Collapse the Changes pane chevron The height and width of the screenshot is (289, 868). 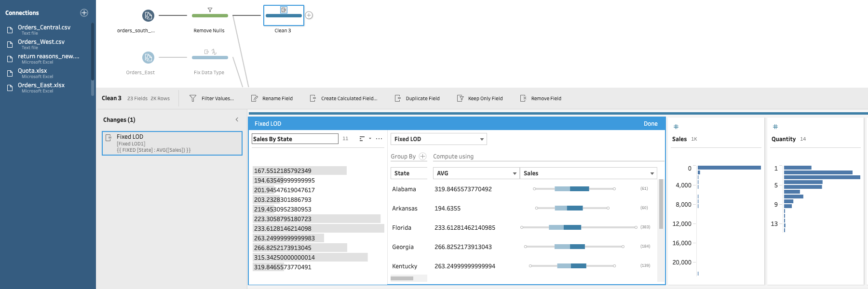(x=237, y=119)
